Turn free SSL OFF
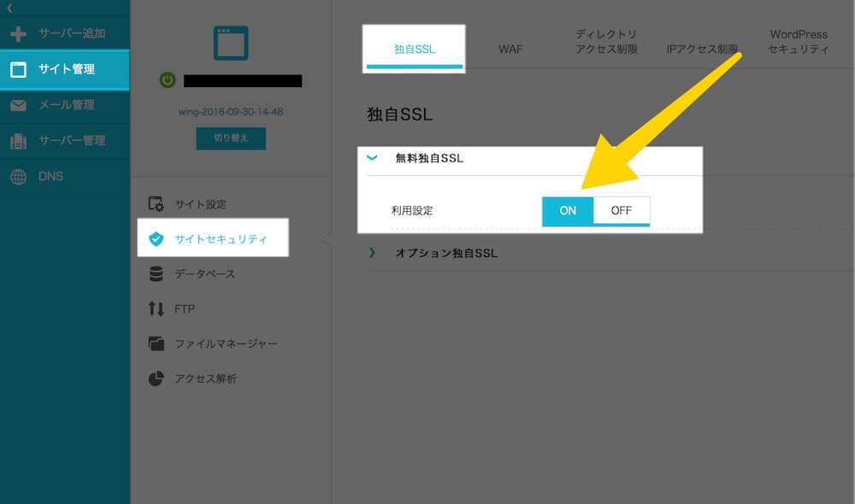Viewport: 855px width, 504px height. tap(621, 211)
